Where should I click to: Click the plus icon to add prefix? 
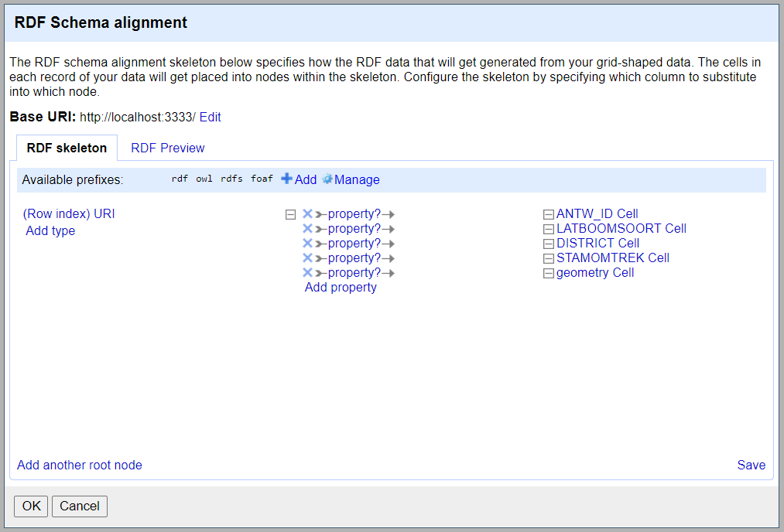pos(287,179)
